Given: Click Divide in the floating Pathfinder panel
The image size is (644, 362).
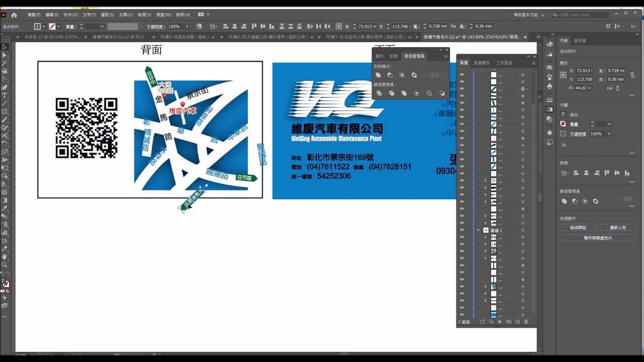Looking at the screenshot, I should (379, 94).
